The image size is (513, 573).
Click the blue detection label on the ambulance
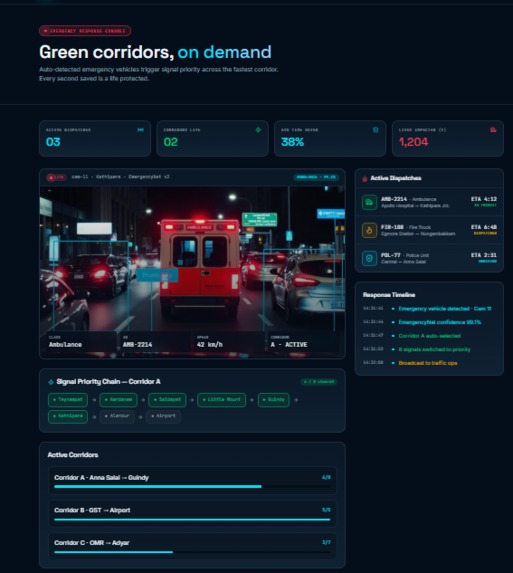click(157, 275)
